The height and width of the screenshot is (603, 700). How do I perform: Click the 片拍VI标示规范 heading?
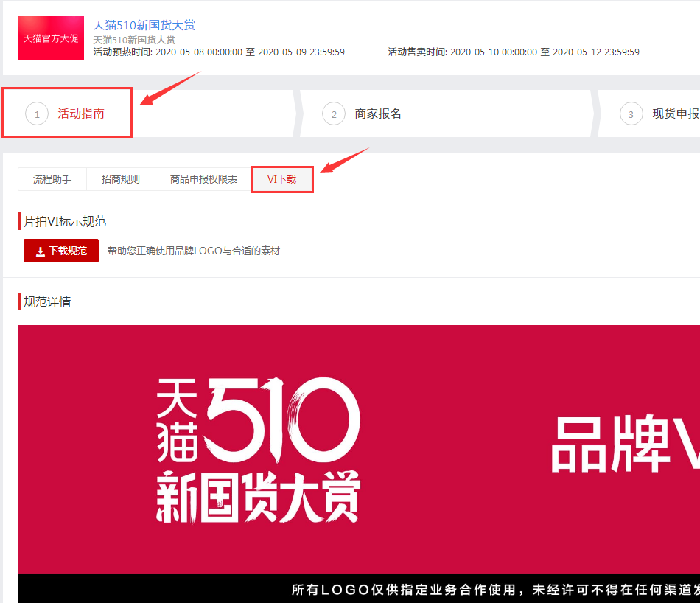65,221
